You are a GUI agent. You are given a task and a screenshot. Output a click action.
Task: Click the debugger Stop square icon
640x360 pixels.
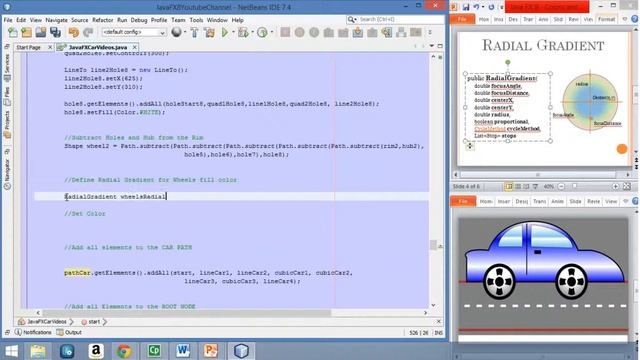tap(285, 32)
